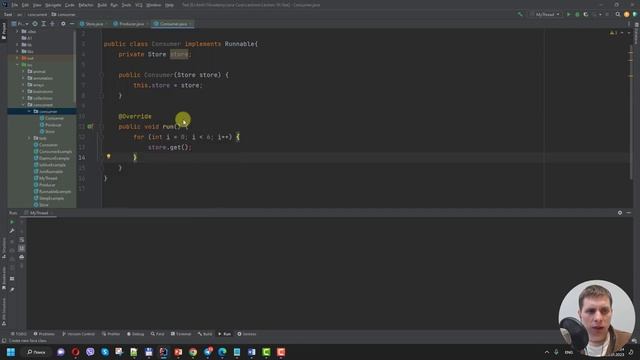Image resolution: width=640 pixels, height=360 pixels.
Task: Hide the Project tool window
Action: pos(72,24)
